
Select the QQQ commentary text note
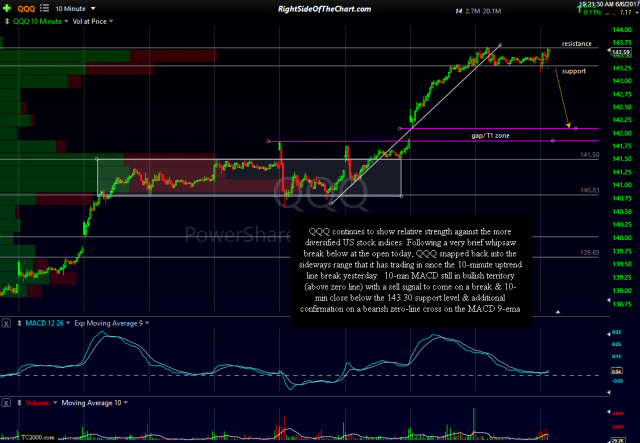411,270
